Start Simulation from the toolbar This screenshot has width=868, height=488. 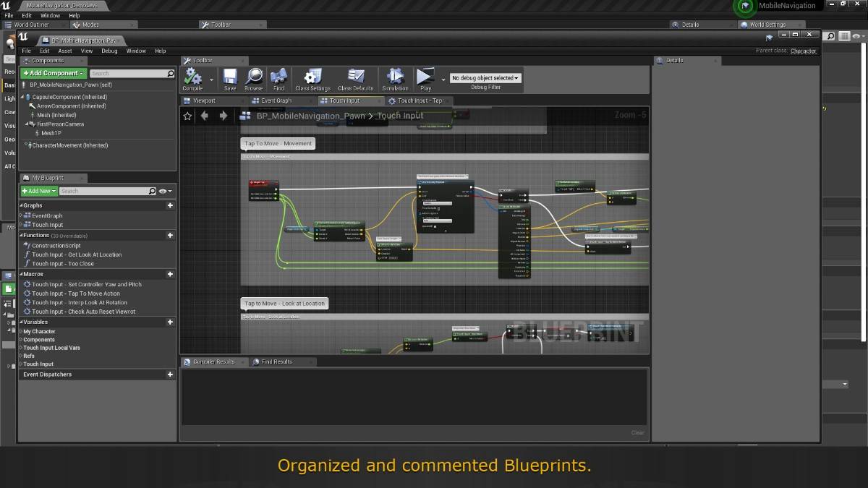click(x=395, y=80)
